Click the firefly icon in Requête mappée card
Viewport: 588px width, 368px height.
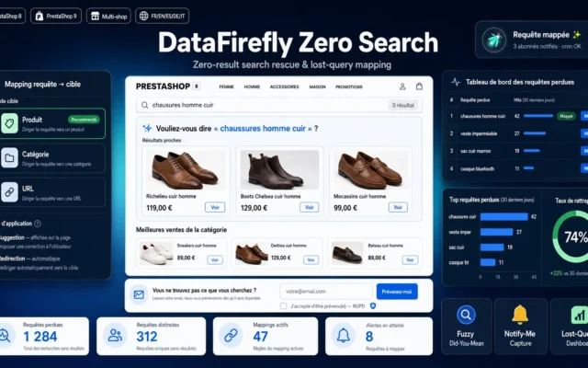(x=494, y=40)
